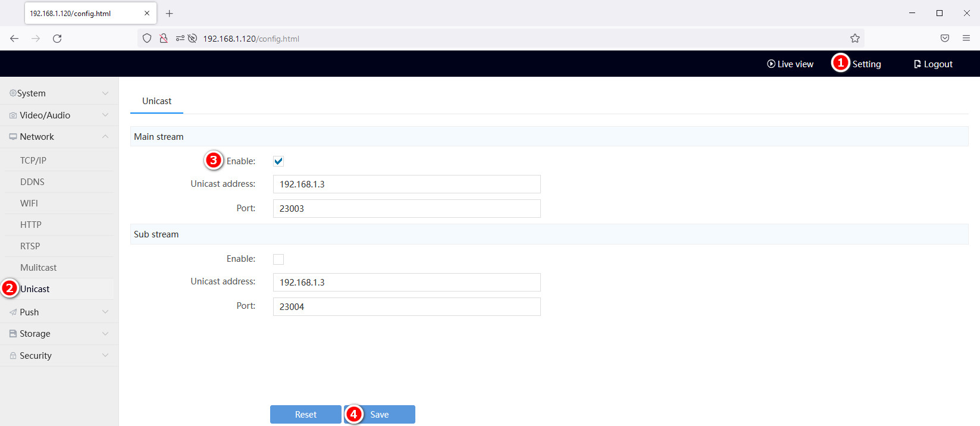
Task: Enable the Sub stream checkbox
Action: click(x=278, y=259)
